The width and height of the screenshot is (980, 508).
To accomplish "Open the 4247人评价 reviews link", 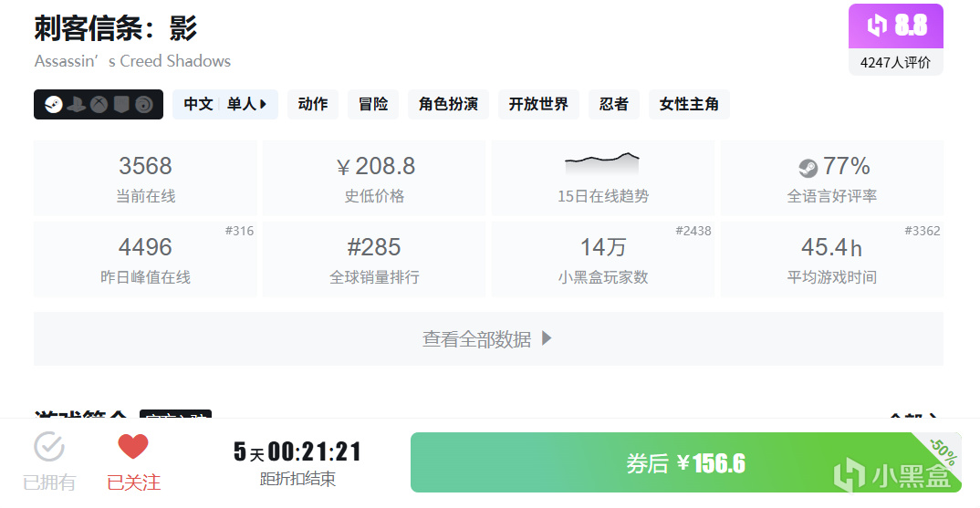I will 896,63.
